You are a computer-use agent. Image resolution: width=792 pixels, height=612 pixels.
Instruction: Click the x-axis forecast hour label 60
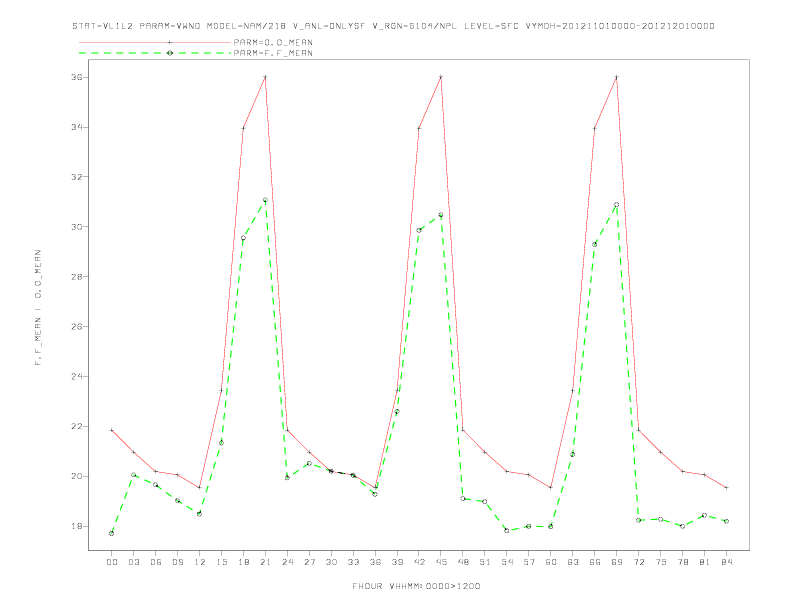(551, 562)
